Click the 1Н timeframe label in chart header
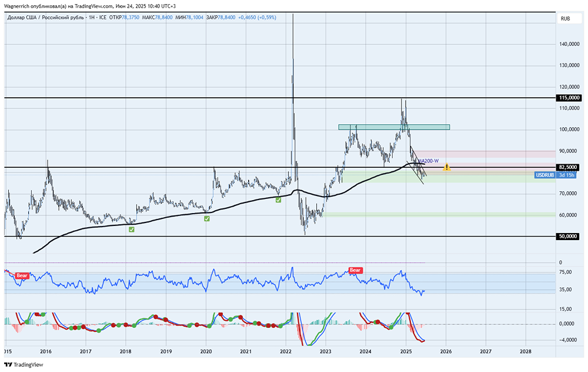 point(92,17)
